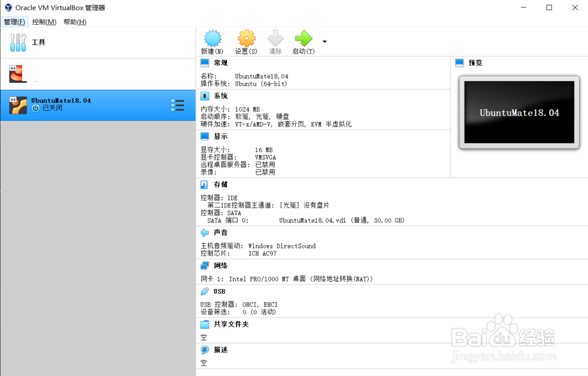The image size is (588, 376).
Task: Open the USB section heading
Action: pos(219,291)
